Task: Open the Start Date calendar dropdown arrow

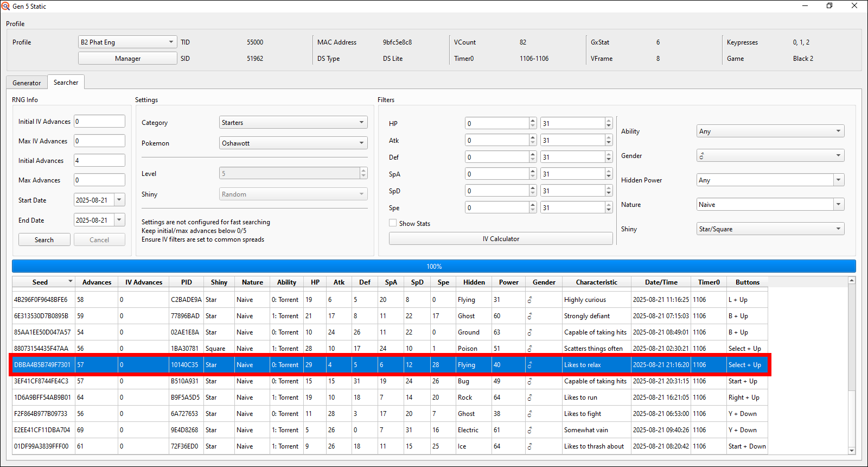Action: (119, 200)
